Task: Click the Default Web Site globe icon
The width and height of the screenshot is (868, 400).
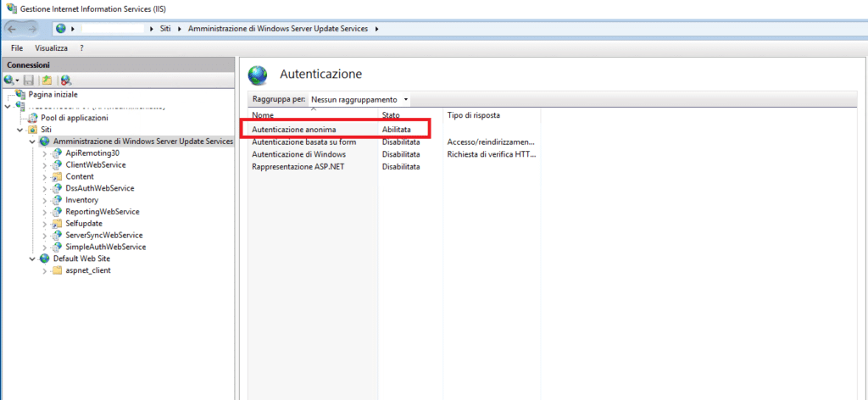Action: [45, 258]
